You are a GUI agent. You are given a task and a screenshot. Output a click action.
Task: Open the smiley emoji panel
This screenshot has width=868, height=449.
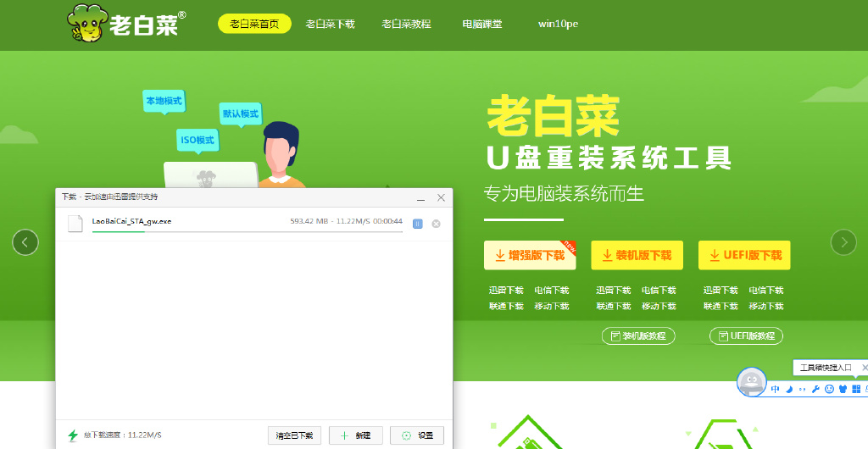tap(829, 390)
